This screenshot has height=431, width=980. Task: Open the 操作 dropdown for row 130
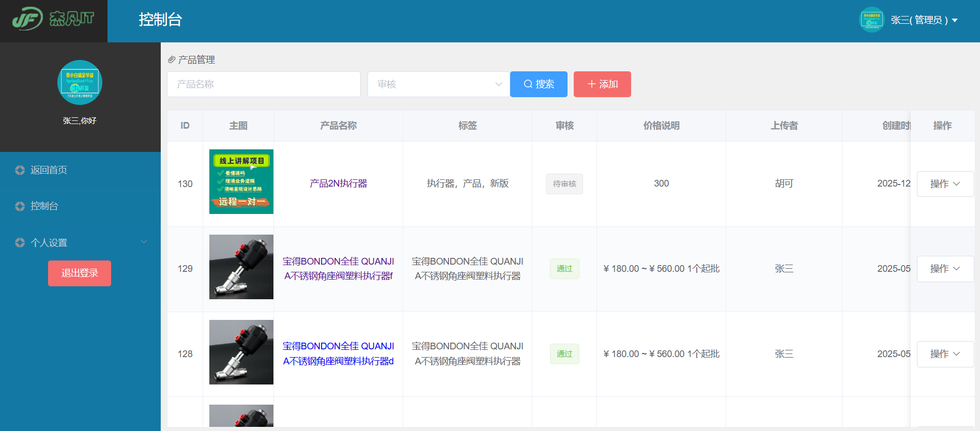[x=945, y=184]
